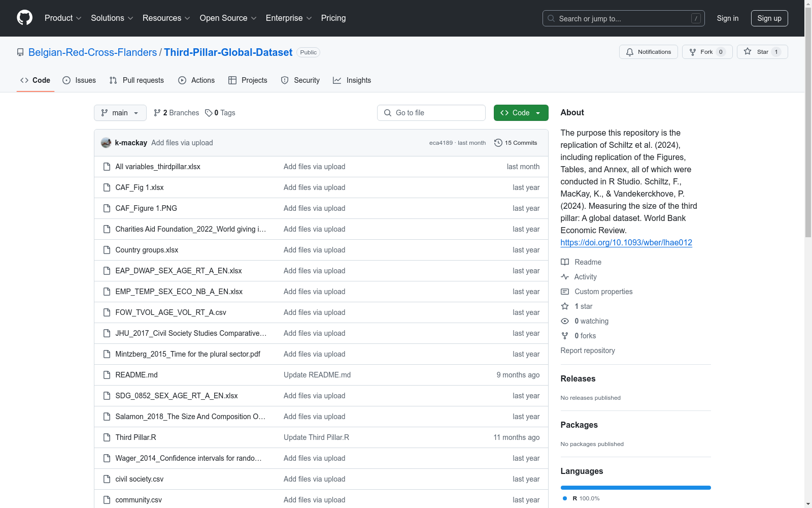The height and width of the screenshot is (508, 812).
Task: Open Custom properties in sidebar
Action: pos(597,292)
